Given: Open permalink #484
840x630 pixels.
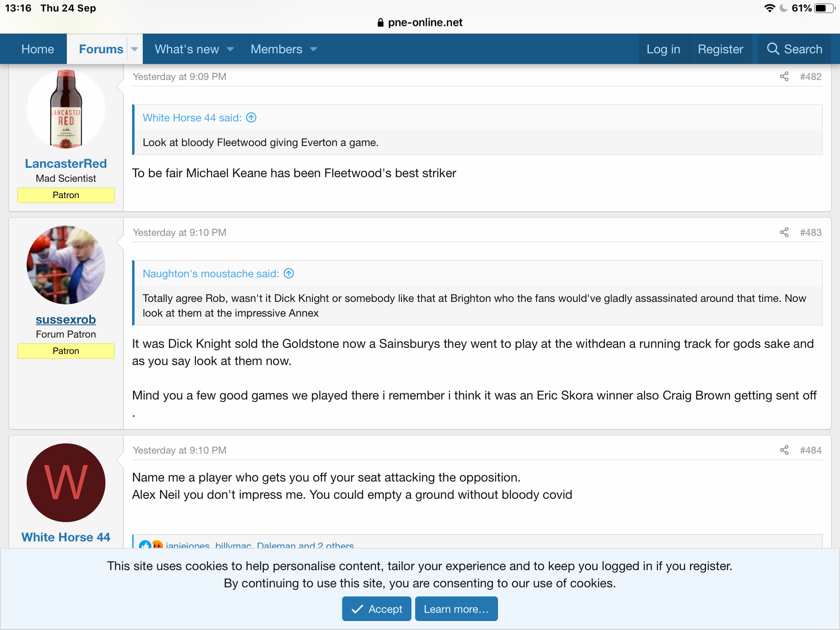Looking at the screenshot, I should pos(811,450).
